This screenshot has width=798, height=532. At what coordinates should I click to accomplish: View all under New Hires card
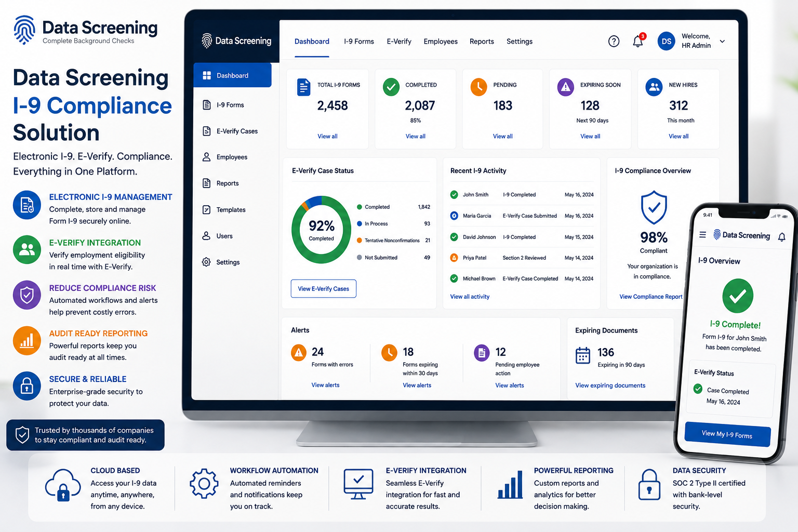click(x=679, y=136)
